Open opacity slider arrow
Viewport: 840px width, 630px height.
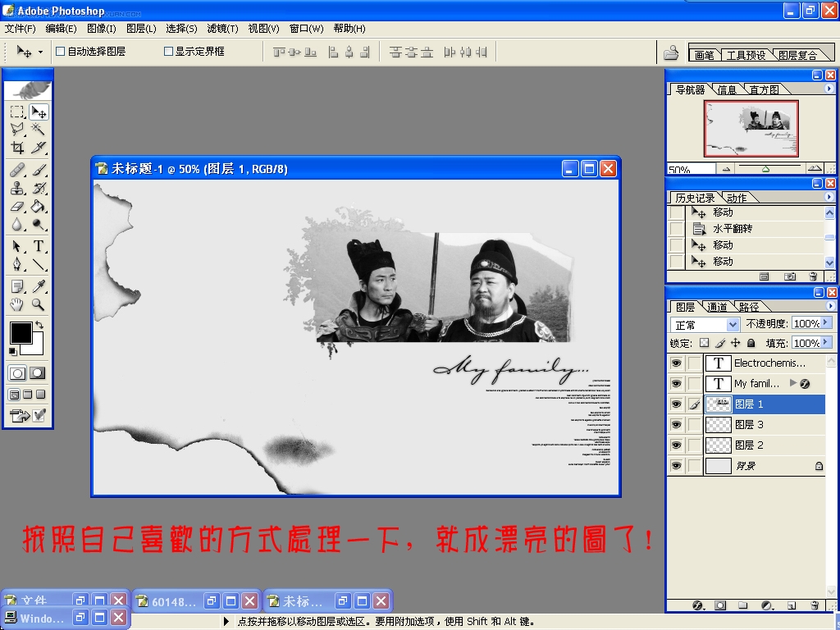coord(826,323)
